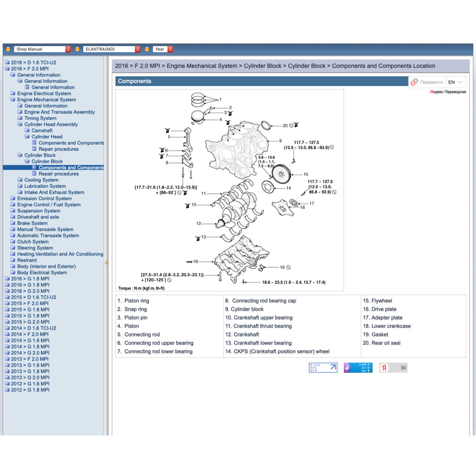Click the folder icon next to Brake System
The image size is (476, 476).
pos(13,223)
